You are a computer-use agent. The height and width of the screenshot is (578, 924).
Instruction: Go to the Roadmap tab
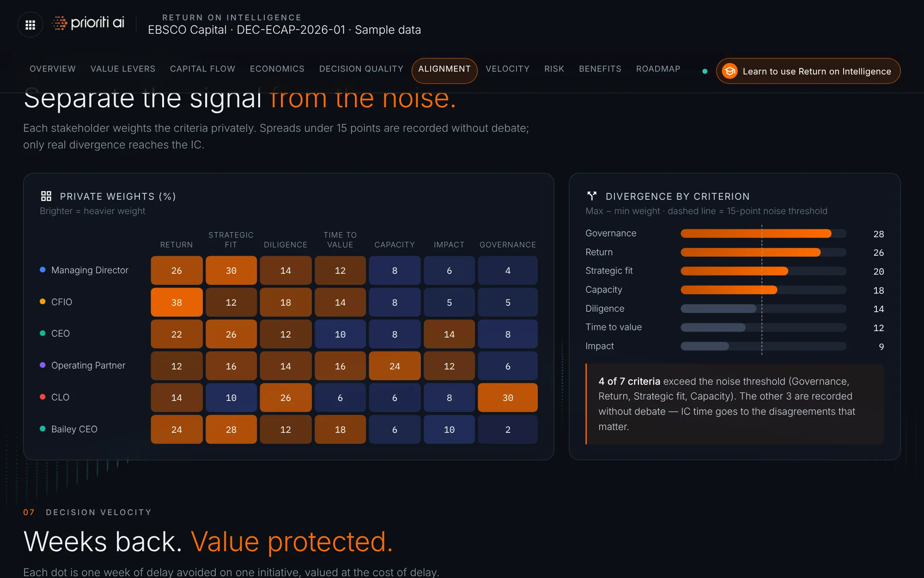coord(658,69)
